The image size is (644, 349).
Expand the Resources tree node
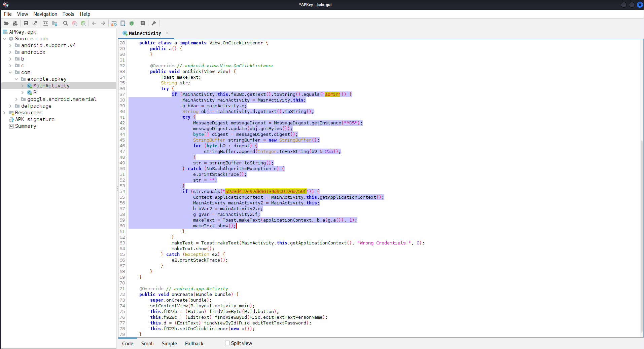4,113
